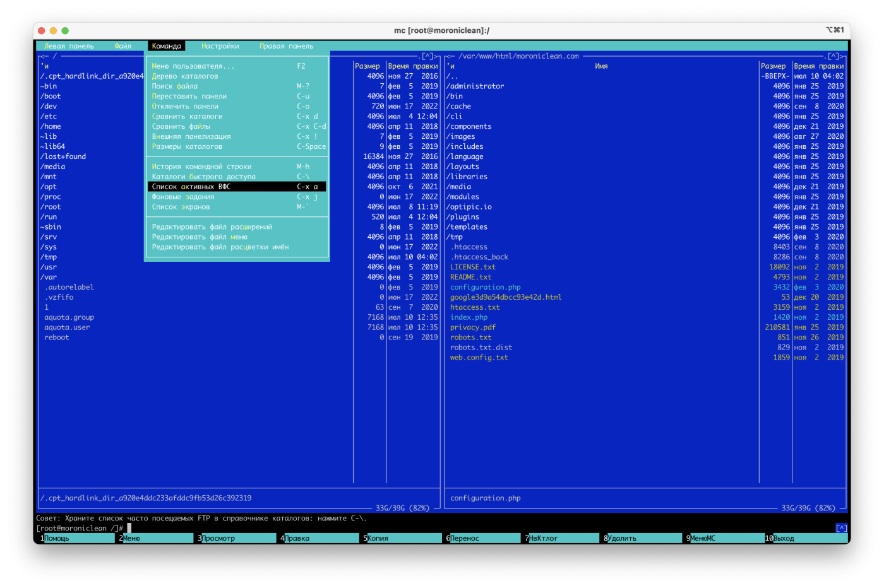The height and width of the screenshot is (588, 884).
Task: Click the 3 Просмотр function key
Action: [237, 538]
